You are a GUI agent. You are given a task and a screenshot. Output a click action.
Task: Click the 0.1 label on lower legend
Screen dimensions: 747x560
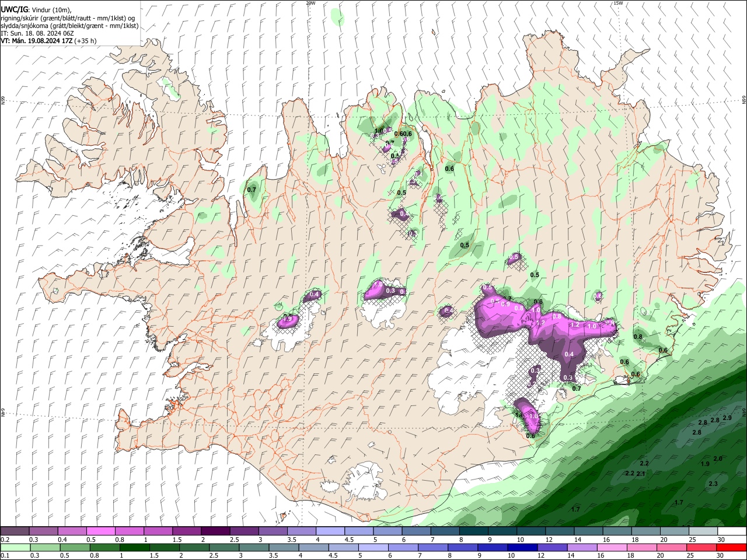click(5, 556)
